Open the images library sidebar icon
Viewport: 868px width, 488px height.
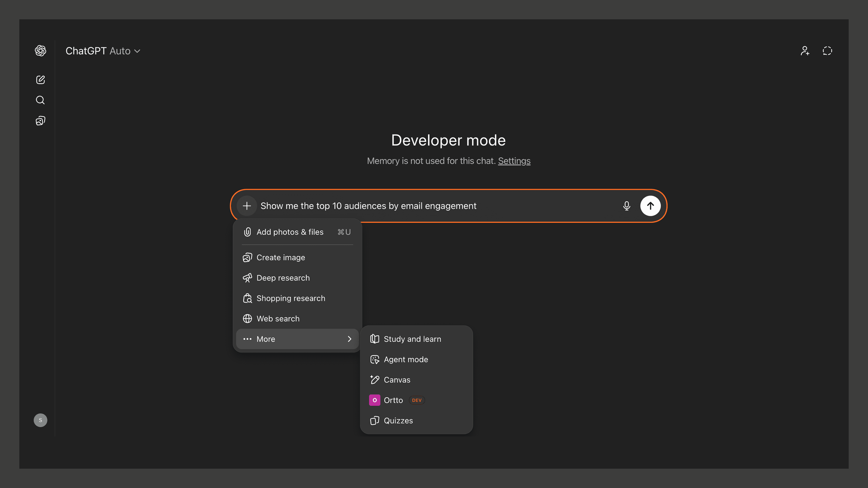pos(40,121)
